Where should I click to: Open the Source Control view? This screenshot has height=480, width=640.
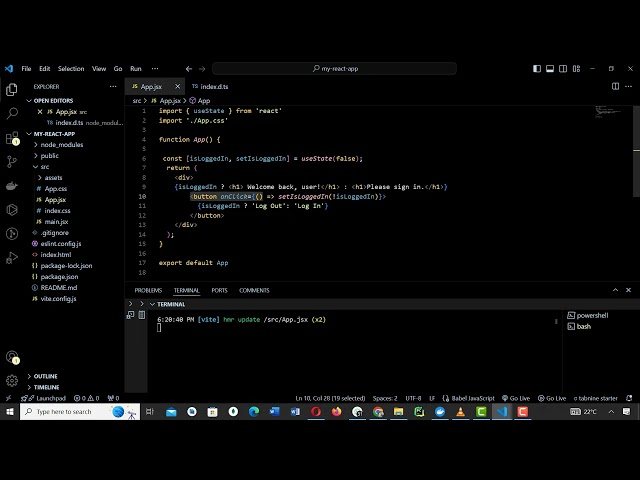(12, 162)
